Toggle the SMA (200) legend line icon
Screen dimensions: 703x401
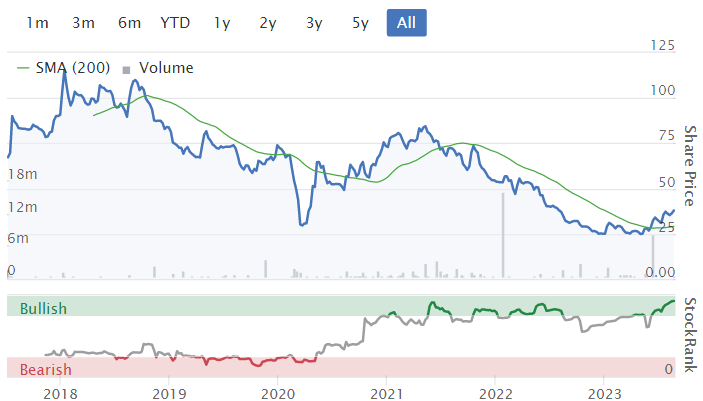tap(26, 69)
